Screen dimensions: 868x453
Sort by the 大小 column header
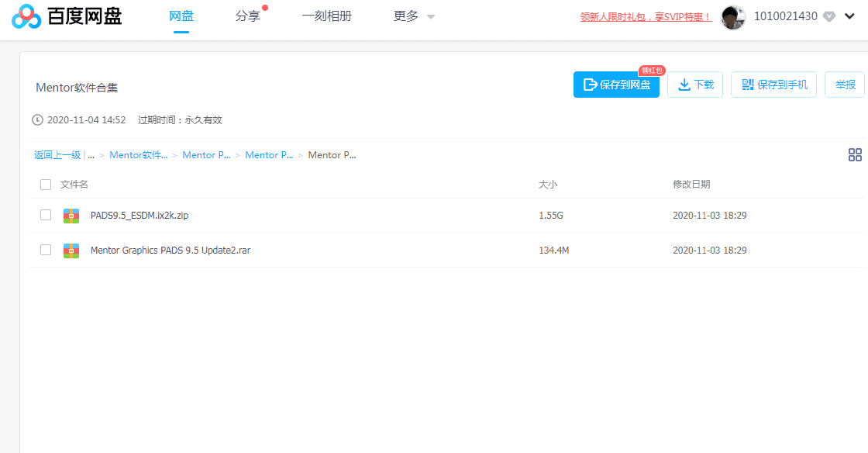pos(547,185)
